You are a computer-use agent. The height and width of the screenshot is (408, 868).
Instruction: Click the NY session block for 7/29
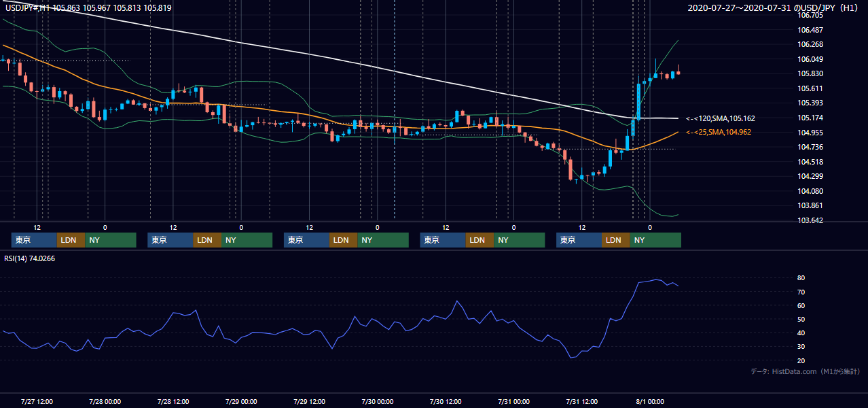(383, 240)
